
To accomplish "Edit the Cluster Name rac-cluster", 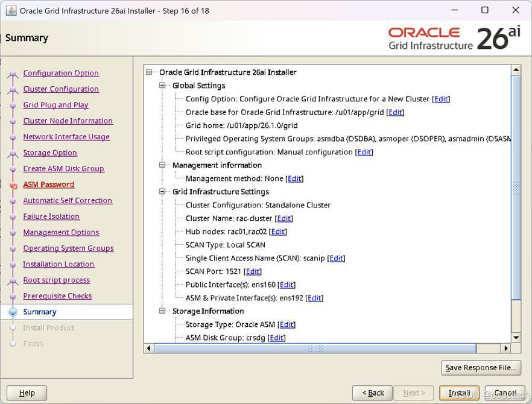I will [283, 218].
